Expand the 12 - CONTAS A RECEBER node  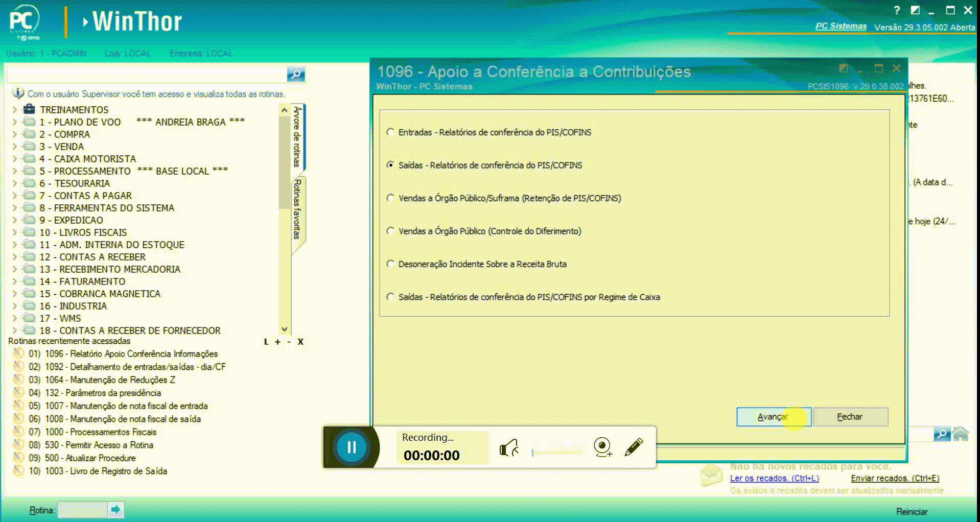coord(14,256)
